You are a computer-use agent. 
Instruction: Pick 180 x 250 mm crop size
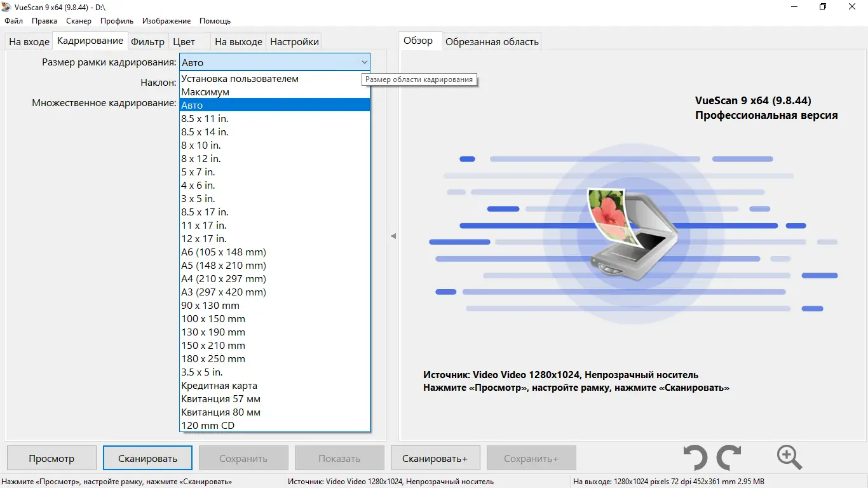point(275,358)
